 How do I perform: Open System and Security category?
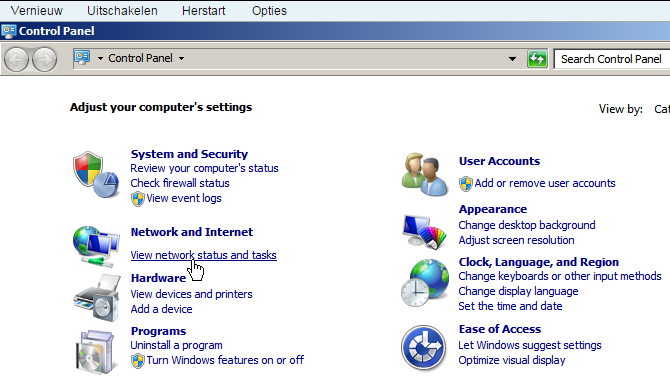(x=189, y=154)
